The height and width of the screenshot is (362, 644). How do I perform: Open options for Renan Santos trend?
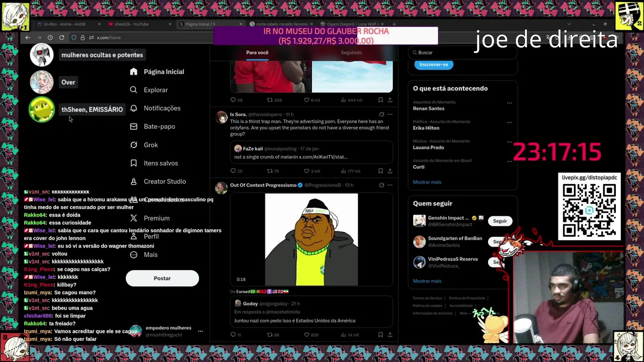pyautogui.click(x=509, y=103)
